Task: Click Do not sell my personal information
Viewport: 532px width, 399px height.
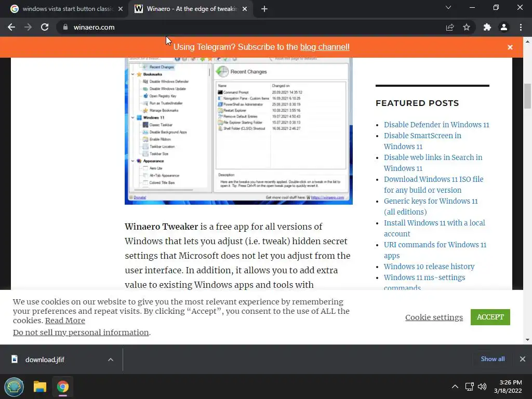Action: coord(81,332)
